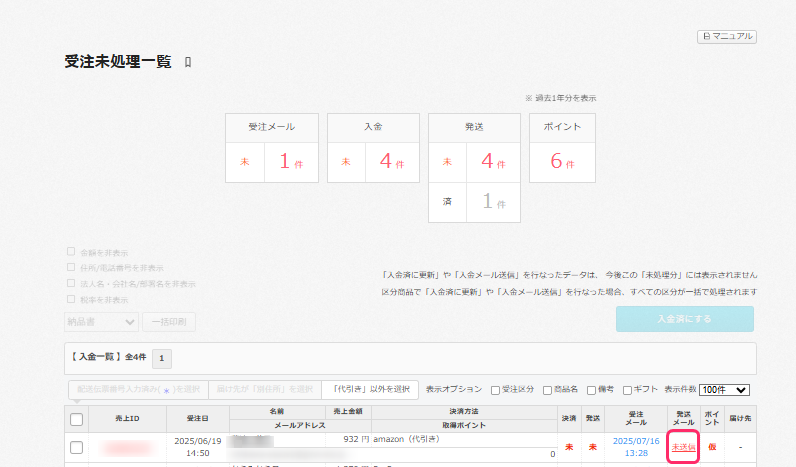The width and height of the screenshot is (796, 467).
Task: Click the small icon beside 受注未処理一覧 title
Action: (x=188, y=63)
